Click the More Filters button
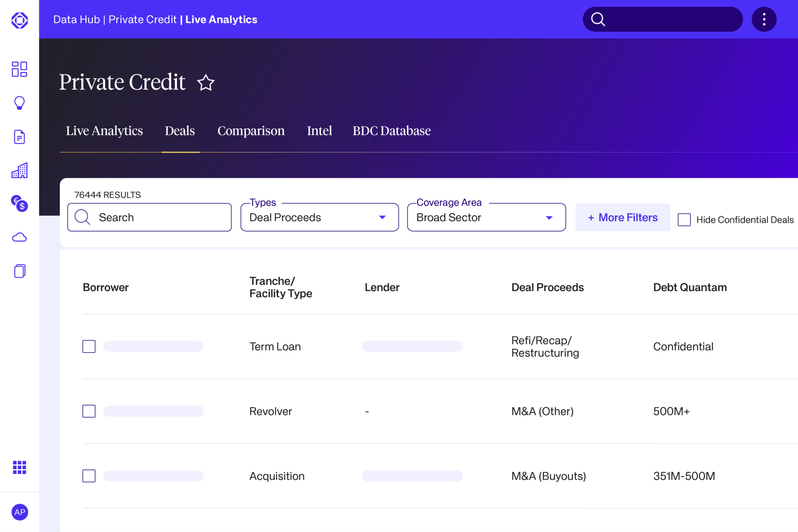The image size is (798, 532). point(623,217)
